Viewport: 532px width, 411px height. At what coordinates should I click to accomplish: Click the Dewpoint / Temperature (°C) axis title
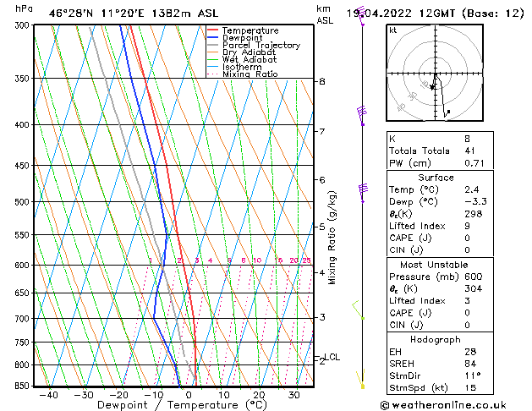pos(182,405)
